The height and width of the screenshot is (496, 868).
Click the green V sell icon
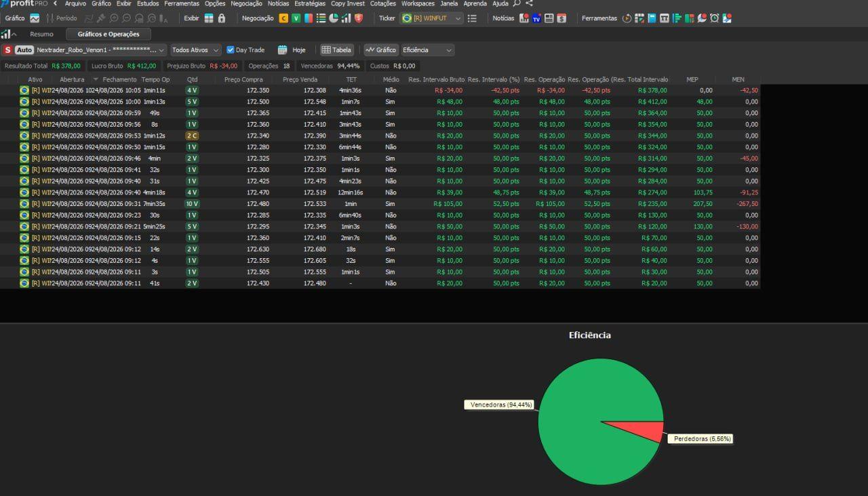(x=296, y=18)
